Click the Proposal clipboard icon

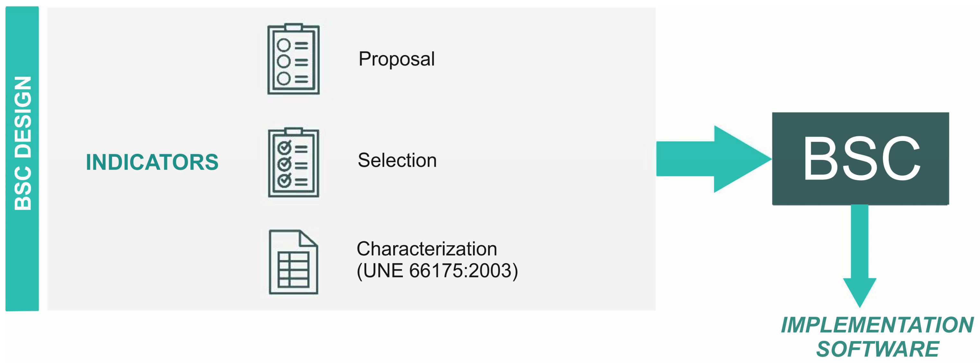[x=293, y=59]
